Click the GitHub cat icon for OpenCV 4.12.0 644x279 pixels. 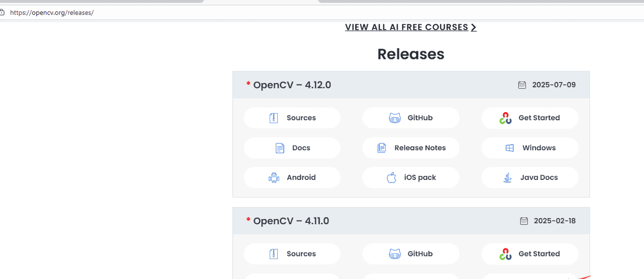(395, 118)
